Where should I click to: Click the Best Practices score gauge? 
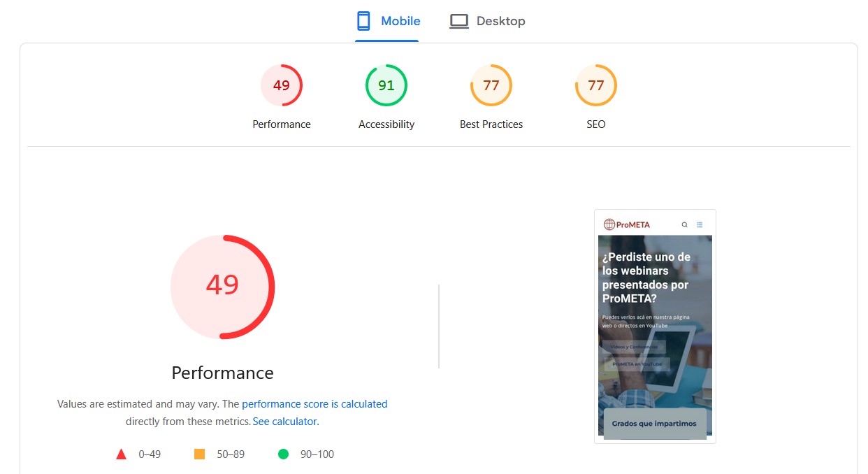coord(491,85)
